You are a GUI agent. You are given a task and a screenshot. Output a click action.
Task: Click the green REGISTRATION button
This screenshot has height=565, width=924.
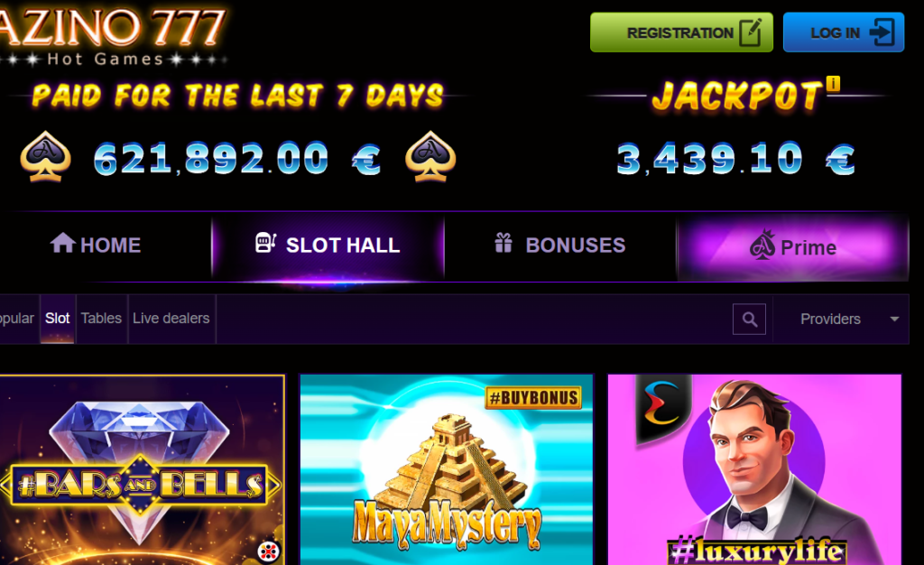[x=682, y=32]
